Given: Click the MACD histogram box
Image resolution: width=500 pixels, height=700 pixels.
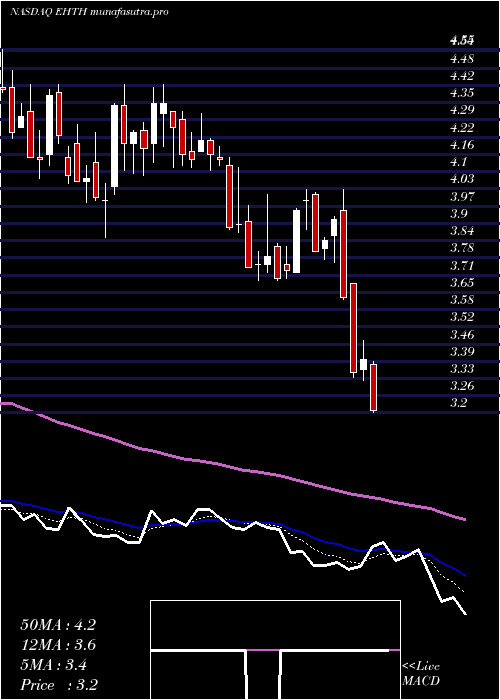Looking at the screenshot, I should point(275,650).
